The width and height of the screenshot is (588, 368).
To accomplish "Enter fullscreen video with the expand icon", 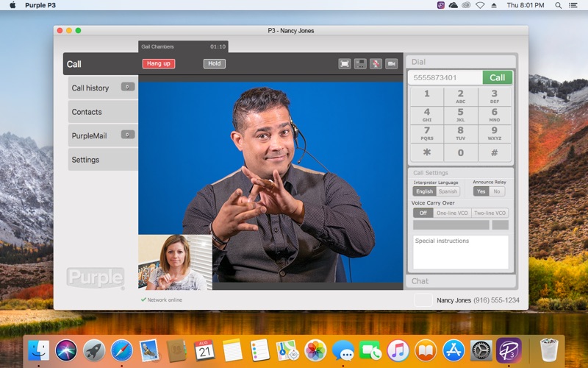I will point(344,64).
